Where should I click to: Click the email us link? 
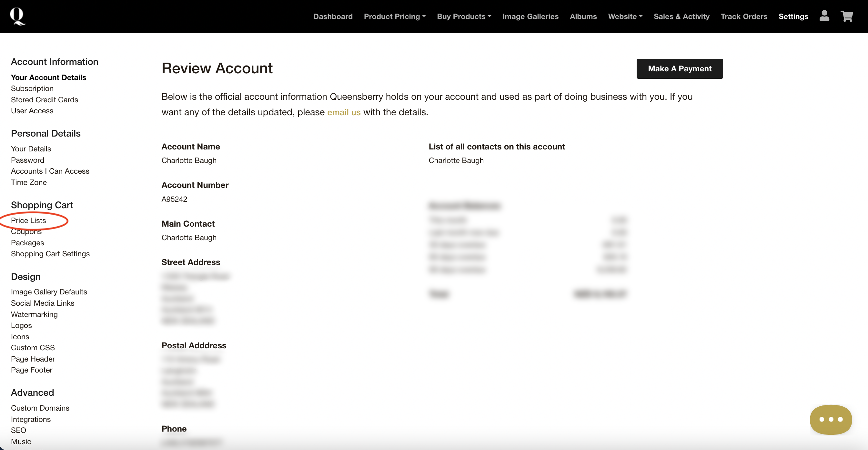pyautogui.click(x=344, y=112)
